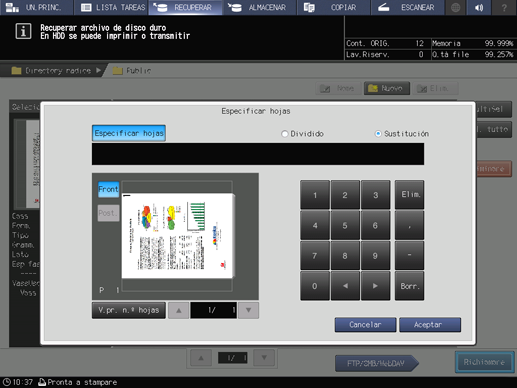Click the black sheet number input field
This screenshot has height=388, width=517.
pyautogui.click(x=258, y=154)
